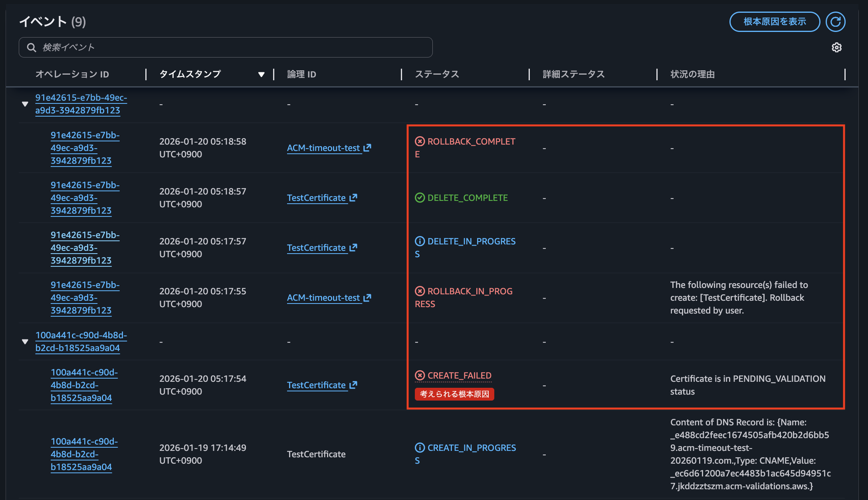This screenshot has width=868, height=500.
Task: Collapse operation 91e42615 event group
Action: pos(25,104)
